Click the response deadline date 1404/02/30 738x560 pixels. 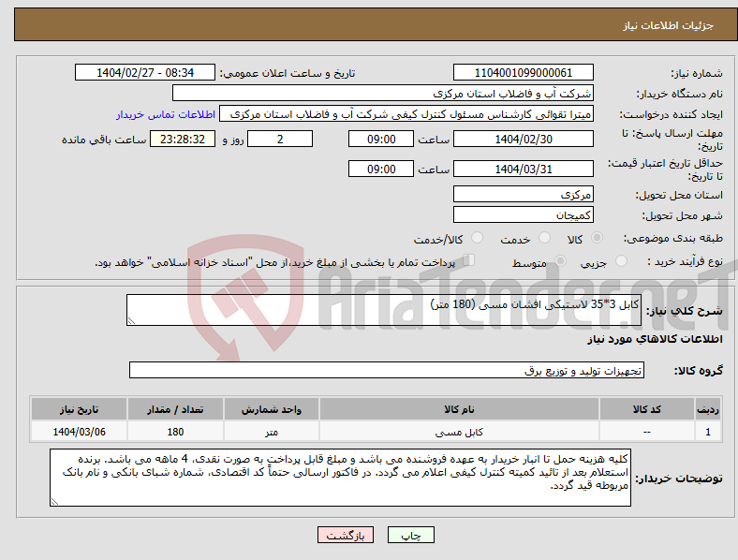coord(523,139)
